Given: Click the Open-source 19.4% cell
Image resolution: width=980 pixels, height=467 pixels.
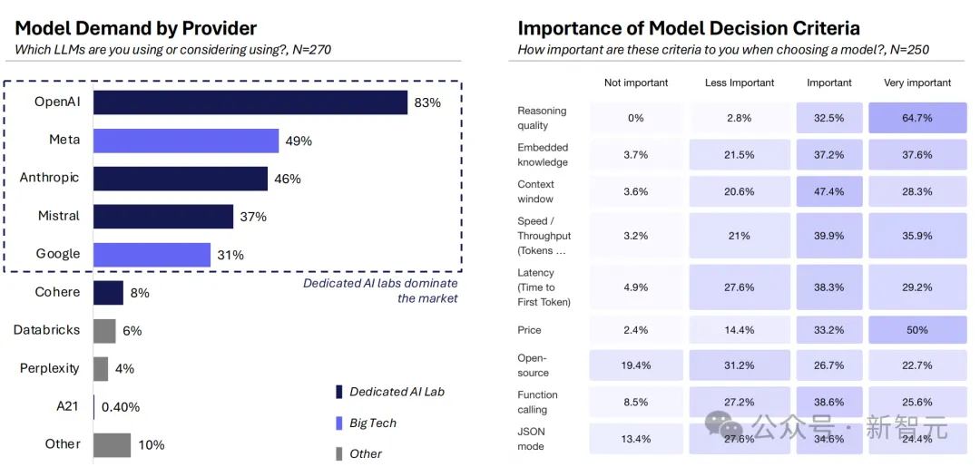Looking at the screenshot, I should point(635,365).
